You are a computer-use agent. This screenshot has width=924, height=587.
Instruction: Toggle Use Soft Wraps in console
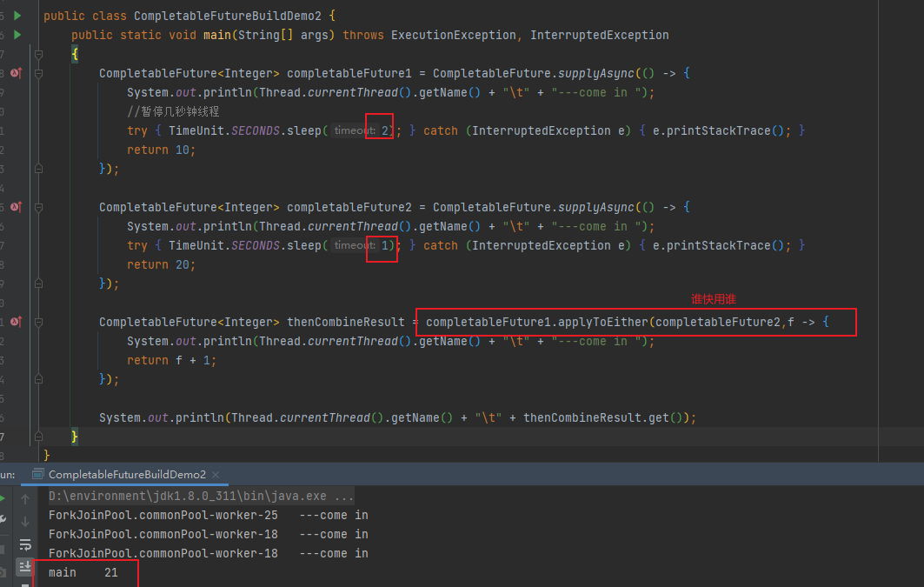(24, 545)
